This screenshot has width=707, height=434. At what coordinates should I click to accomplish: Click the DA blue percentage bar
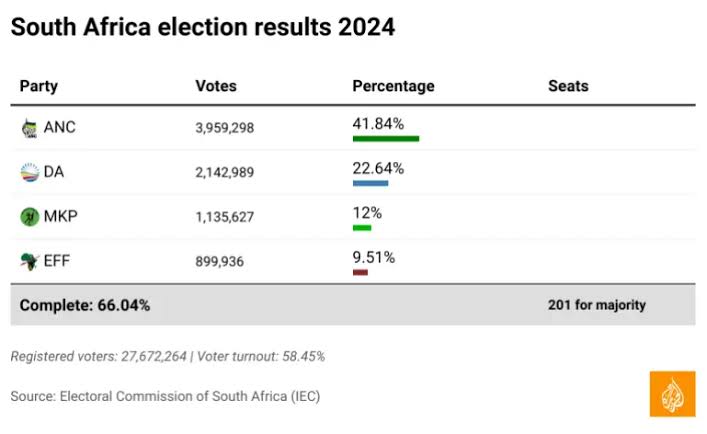point(370,183)
